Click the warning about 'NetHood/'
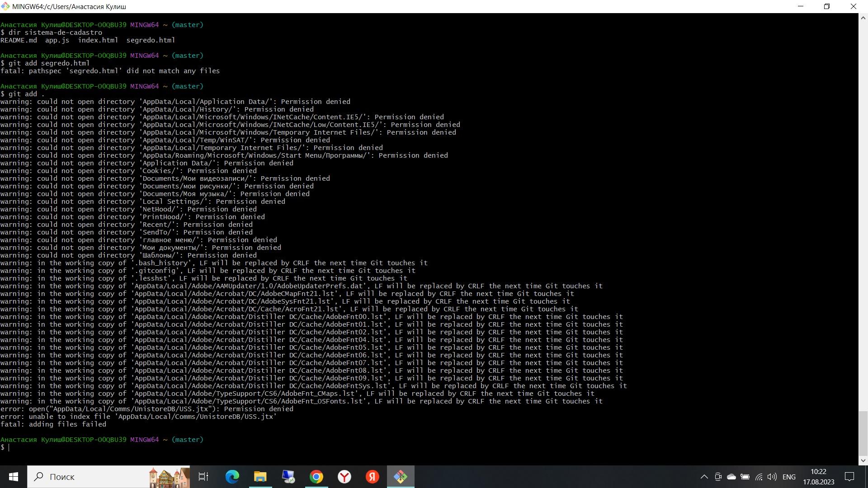 point(128,209)
